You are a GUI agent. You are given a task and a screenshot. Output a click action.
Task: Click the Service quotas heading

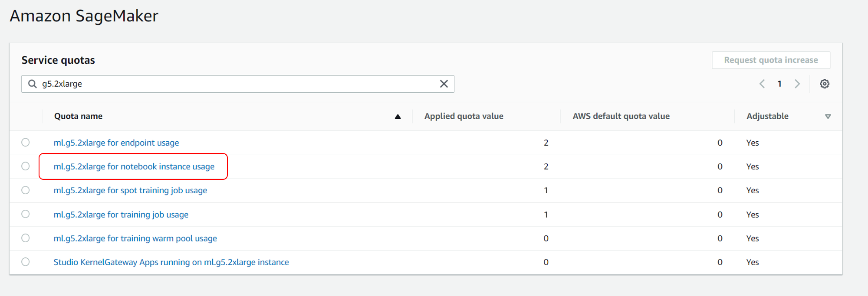[58, 60]
